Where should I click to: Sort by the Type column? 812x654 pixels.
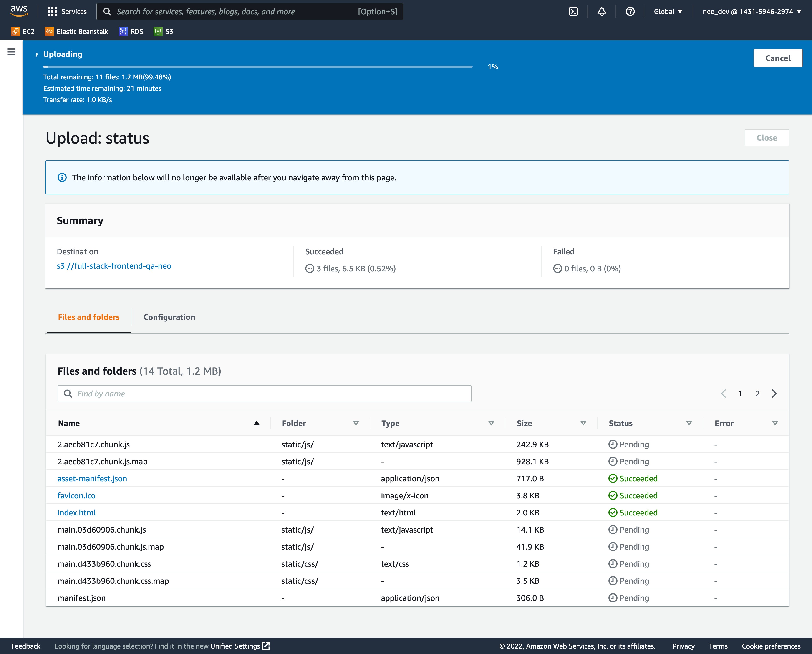[x=437, y=423]
